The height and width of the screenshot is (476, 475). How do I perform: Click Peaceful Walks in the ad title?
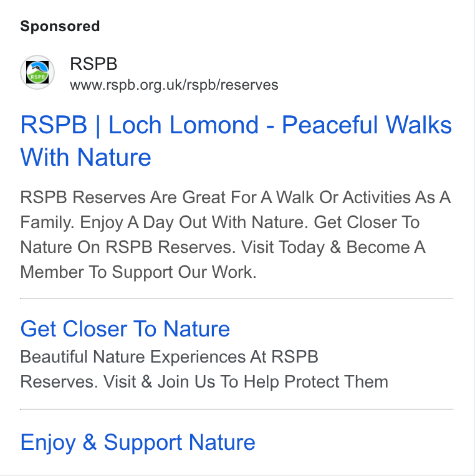(367, 125)
